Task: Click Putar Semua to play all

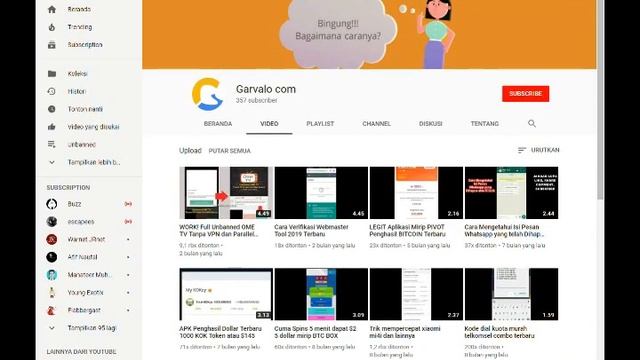Action: click(230, 151)
